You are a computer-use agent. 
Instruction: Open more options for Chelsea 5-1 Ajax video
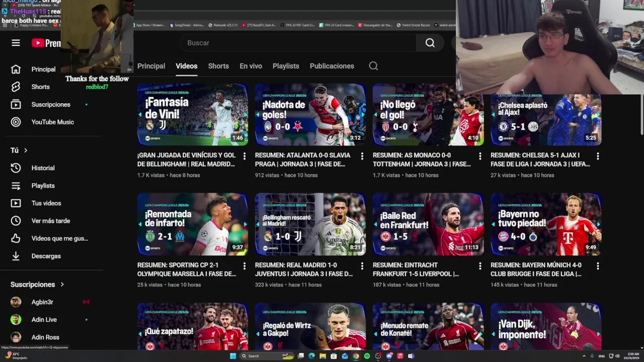coord(598,156)
